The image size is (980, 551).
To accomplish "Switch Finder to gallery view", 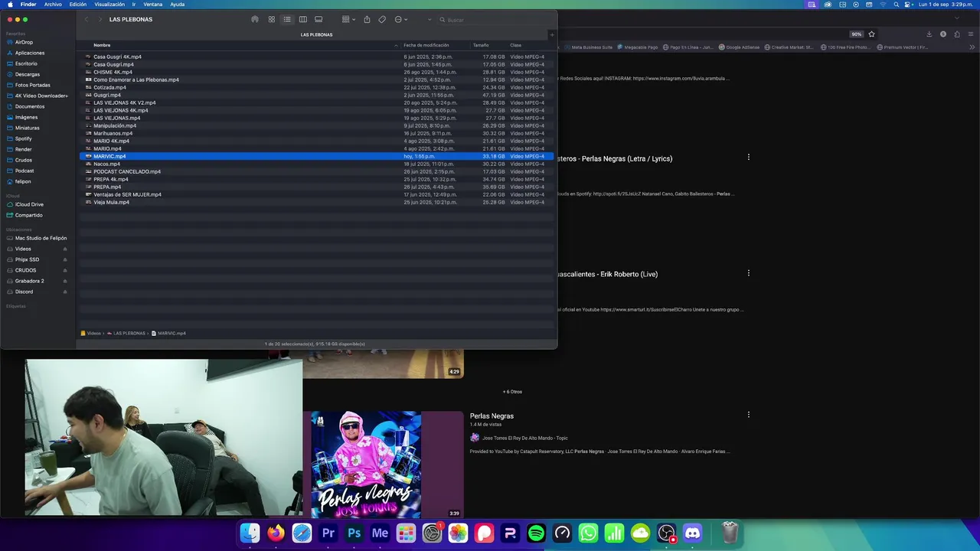I will pyautogui.click(x=318, y=19).
